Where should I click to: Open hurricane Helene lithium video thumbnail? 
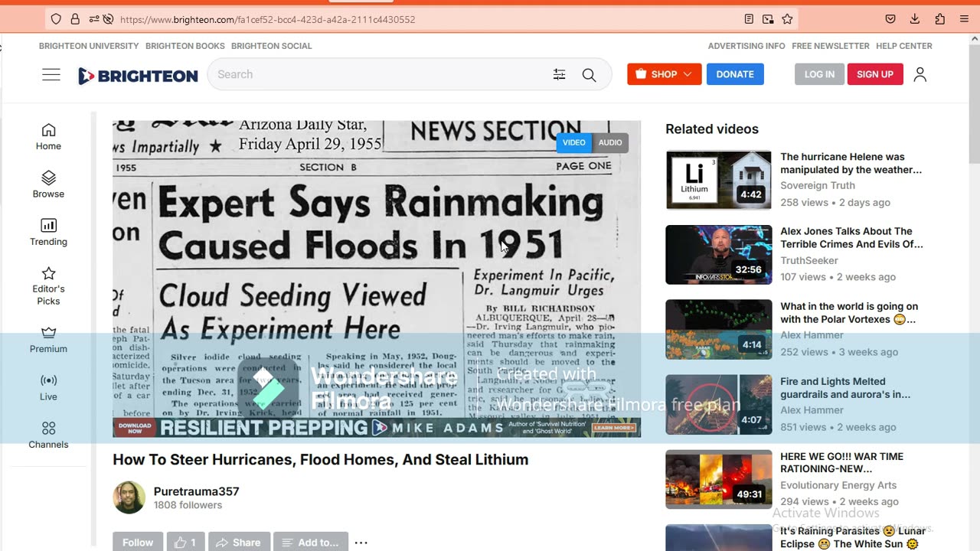[x=719, y=180]
